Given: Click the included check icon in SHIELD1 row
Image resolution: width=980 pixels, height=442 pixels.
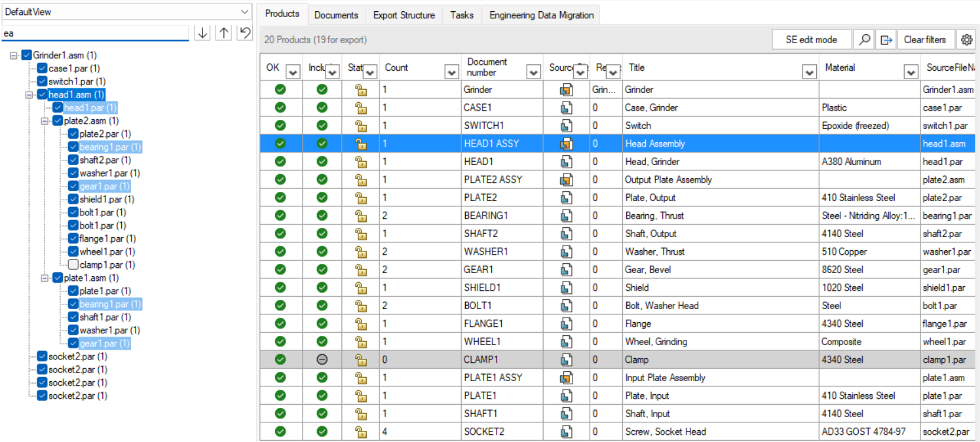Looking at the screenshot, I should (322, 287).
